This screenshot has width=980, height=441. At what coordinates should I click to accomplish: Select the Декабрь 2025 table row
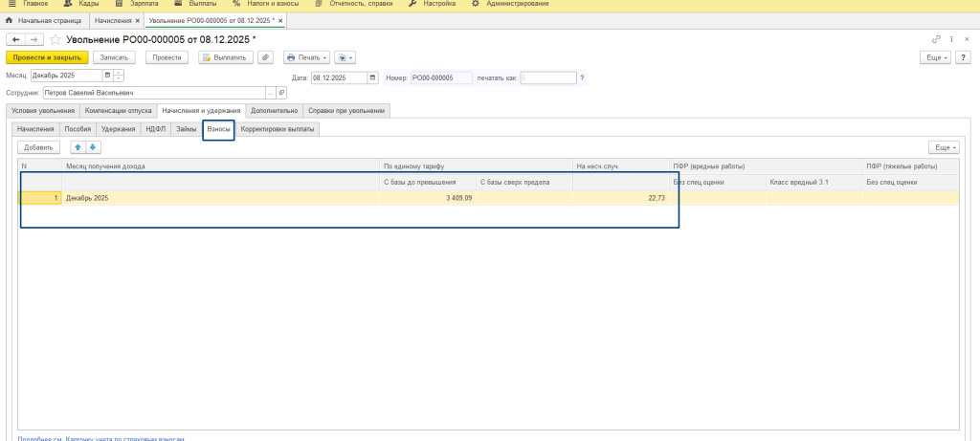click(x=287, y=197)
